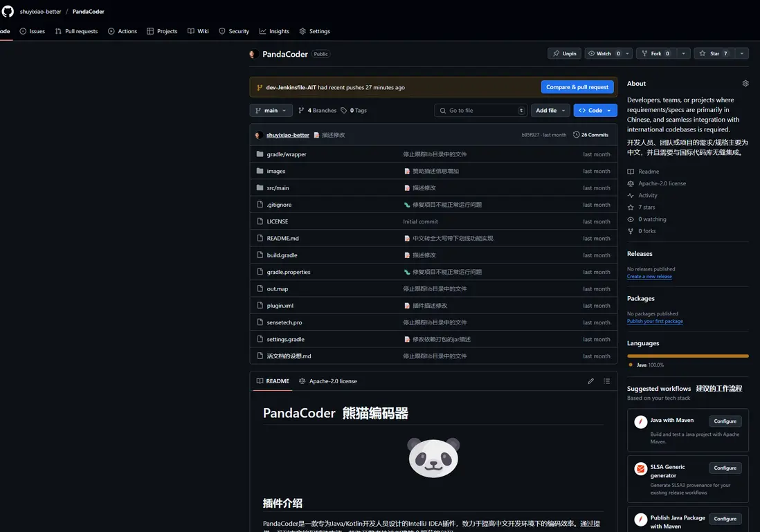Click the Fork button
760x532 pixels.
(x=656, y=53)
